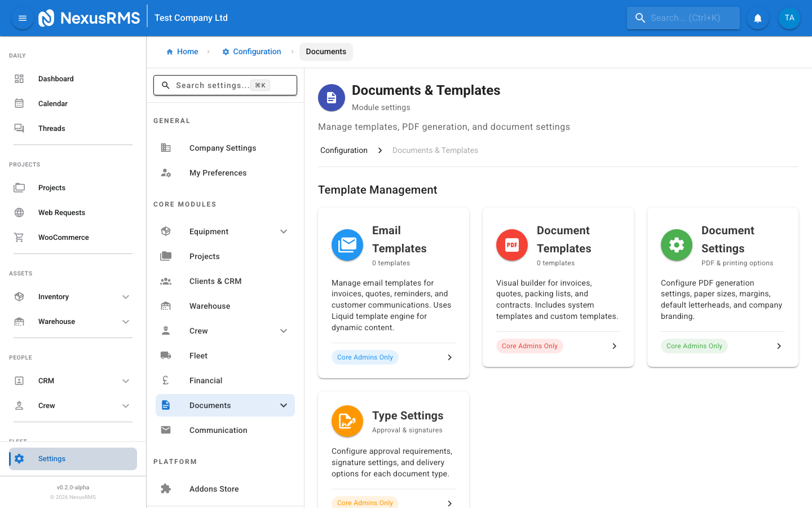The height and width of the screenshot is (508, 812).
Task: Select Communication from settings navigation
Action: pyautogui.click(x=218, y=430)
